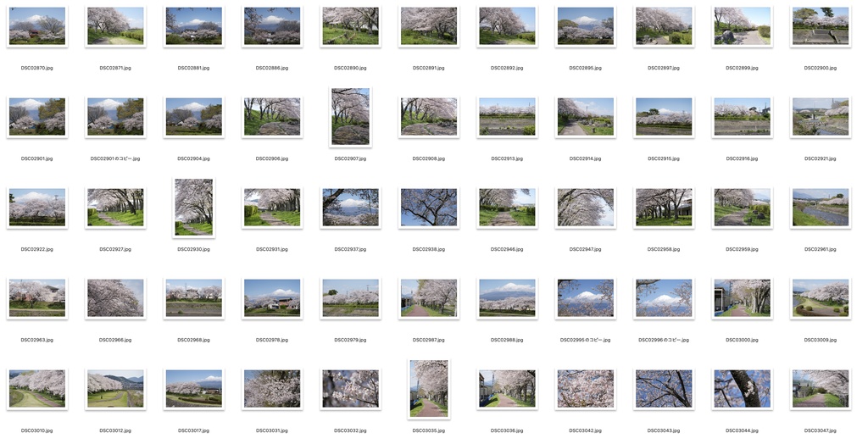The image size is (868, 444).
Task: Select the portrait DSC03035.jpg thumbnail
Action: (428, 389)
